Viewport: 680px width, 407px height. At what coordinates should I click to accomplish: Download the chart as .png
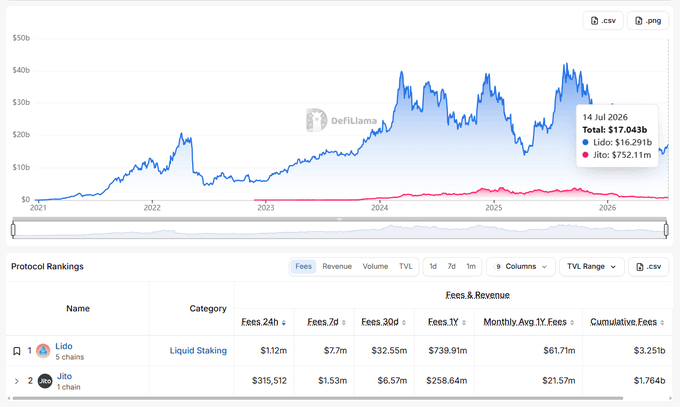click(647, 20)
